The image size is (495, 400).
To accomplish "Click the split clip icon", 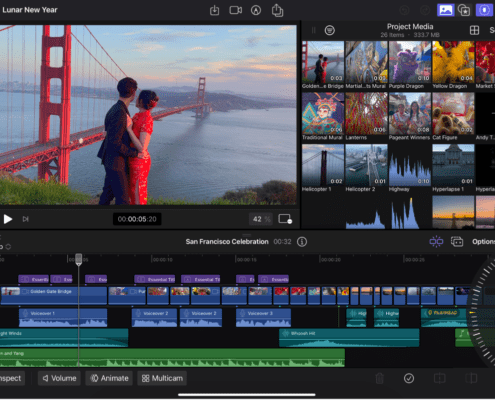I will pyautogui.click(x=440, y=378).
